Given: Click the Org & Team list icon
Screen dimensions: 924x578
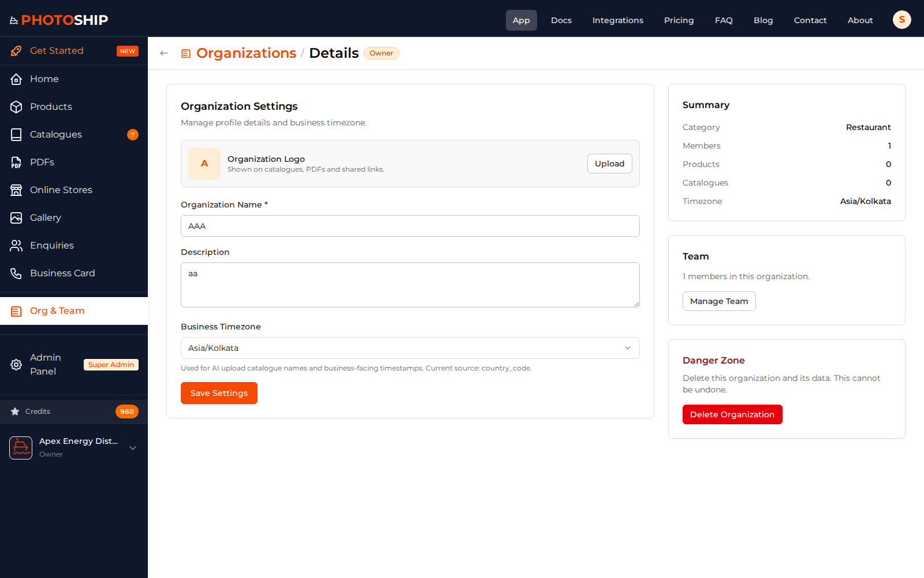Looking at the screenshot, I should [x=16, y=312].
